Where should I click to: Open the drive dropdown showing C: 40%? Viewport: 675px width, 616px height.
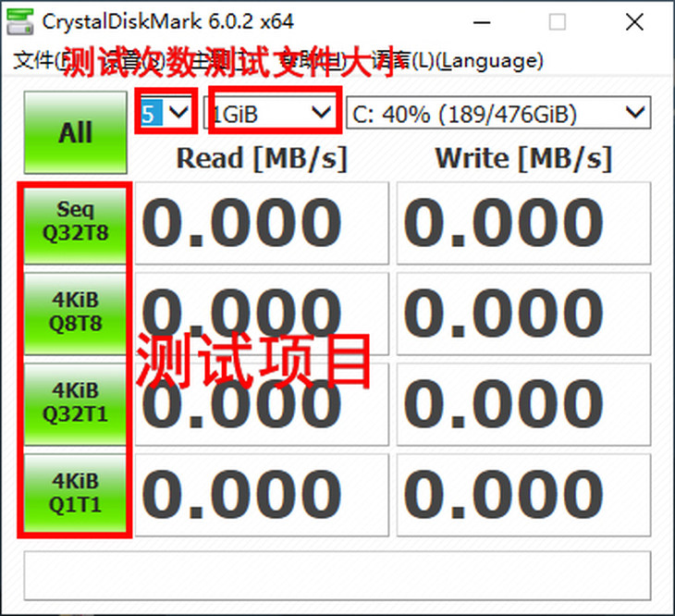pos(498,114)
